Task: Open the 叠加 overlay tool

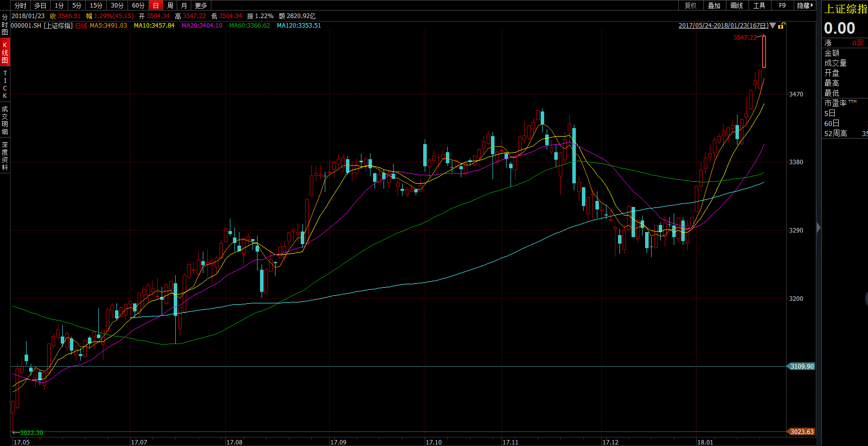Action: [x=714, y=6]
